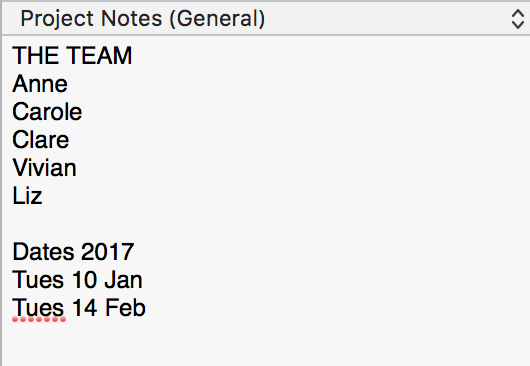Click empty notes area below Tues 14 Feb

[264, 343]
